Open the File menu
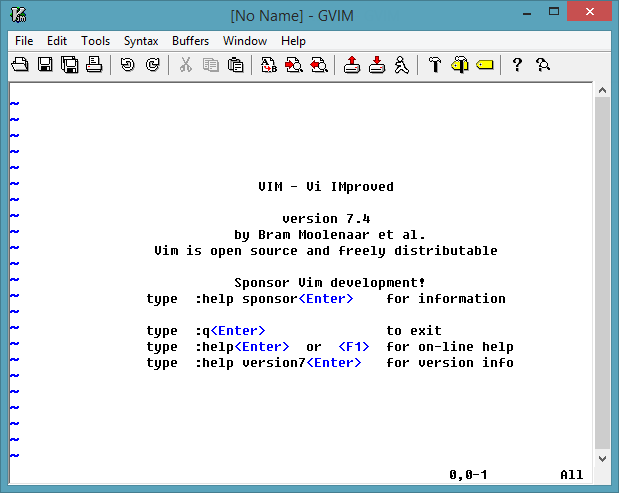This screenshot has width=619, height=493. click(x=24, y=41)
